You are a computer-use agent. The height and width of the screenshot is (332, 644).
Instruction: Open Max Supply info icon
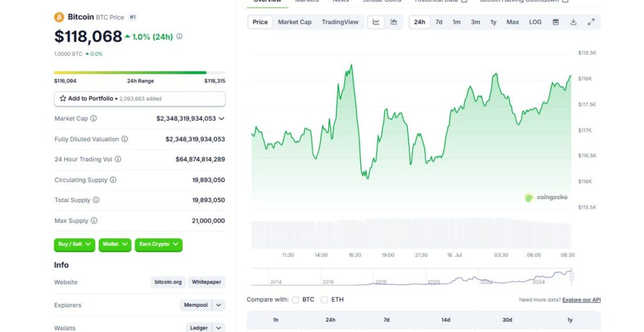click(x=94, y=221)
